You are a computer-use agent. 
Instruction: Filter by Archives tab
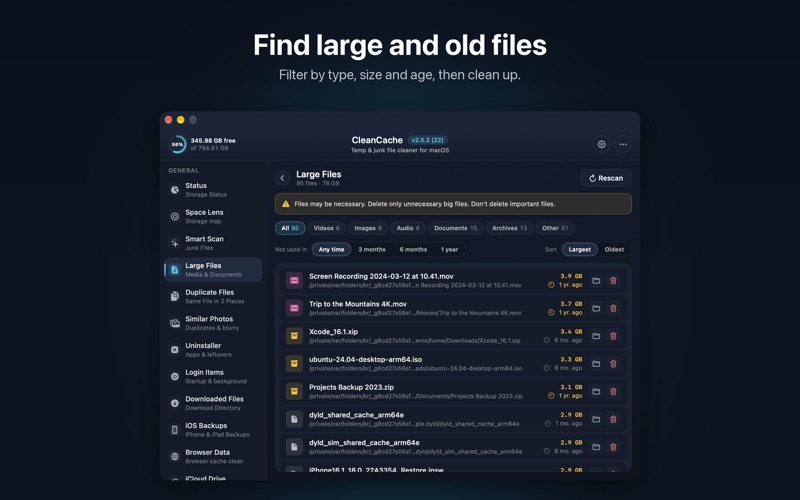click(x=509, y=228)
